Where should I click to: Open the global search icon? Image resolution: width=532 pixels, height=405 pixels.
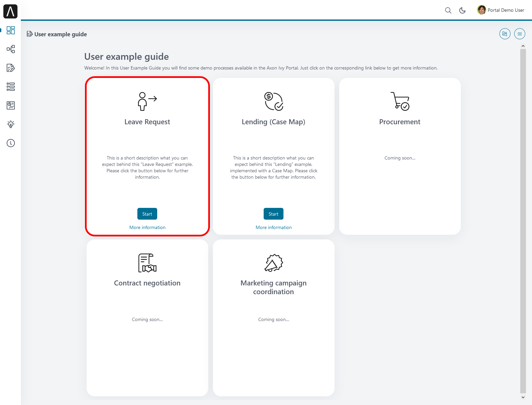(x=448, y=10)
